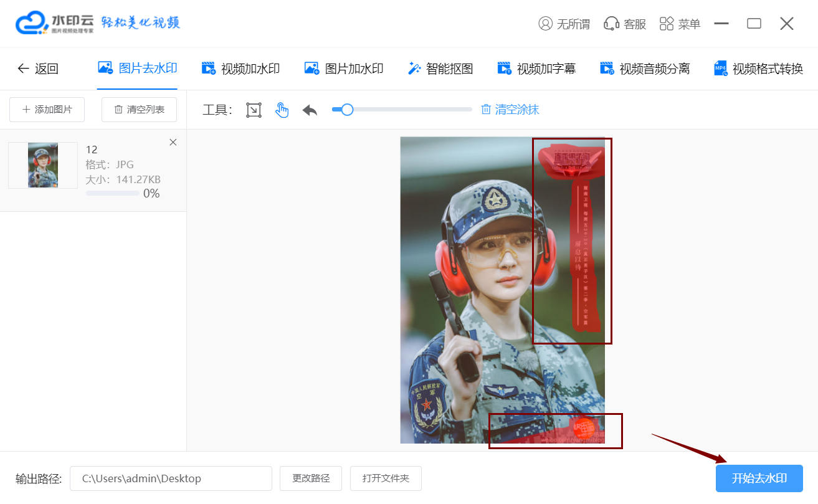Viewport: 818px width, 504px height.
Task: Open 客服 customer service
Action: pyautogui.click(x=625, y=24)
